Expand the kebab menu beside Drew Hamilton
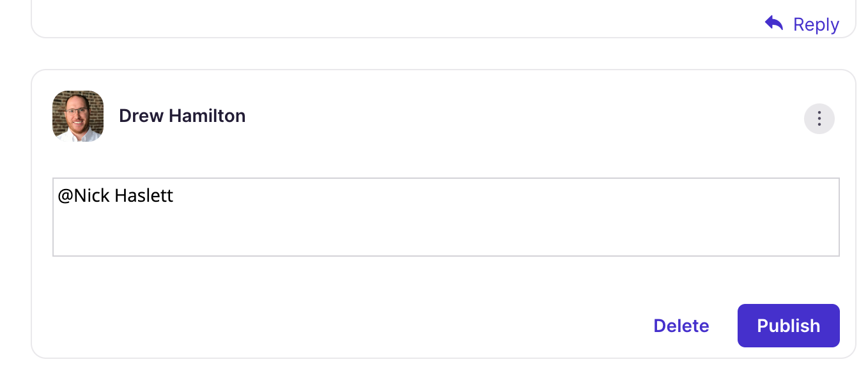The width and height of the screenshot is (868, 378). 819,119
